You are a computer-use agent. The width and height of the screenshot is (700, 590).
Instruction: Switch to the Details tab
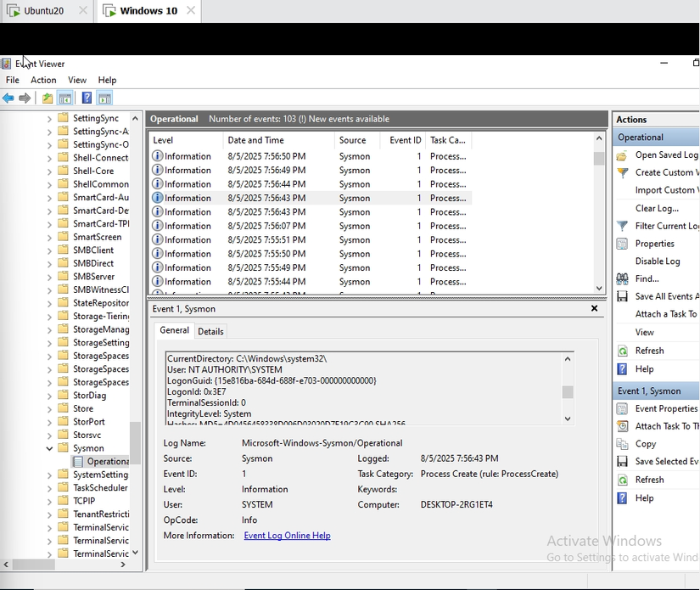[x=210, y=331]
